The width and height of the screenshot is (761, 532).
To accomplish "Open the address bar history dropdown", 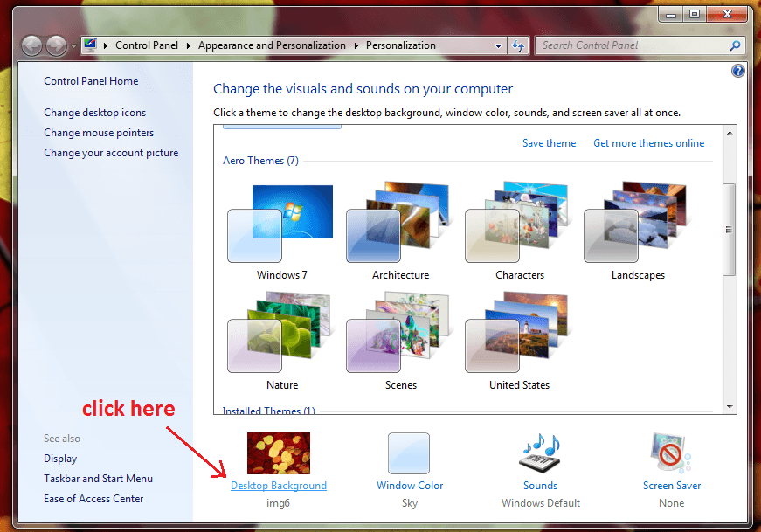I will point(498,45).
